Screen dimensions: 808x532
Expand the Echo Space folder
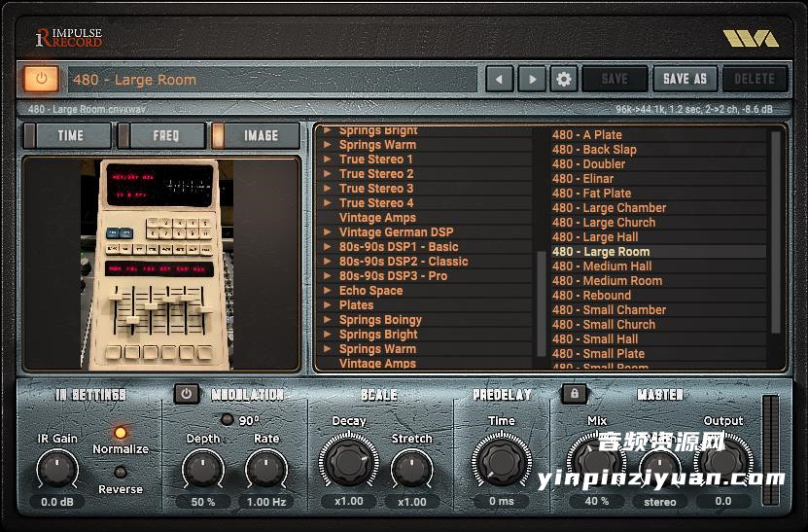[328, 290]
